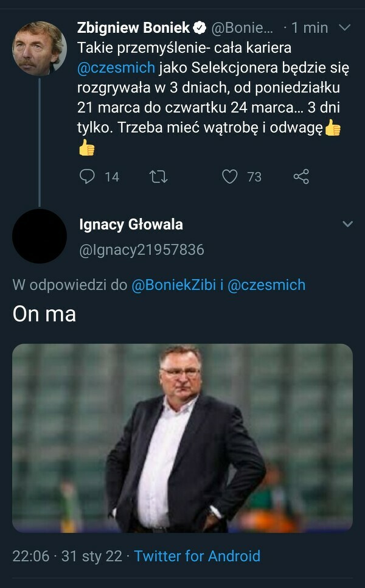Expand options chevron on Boniek's tweet
The height and width of the screenshot is (588, 365).
(344, 27)
